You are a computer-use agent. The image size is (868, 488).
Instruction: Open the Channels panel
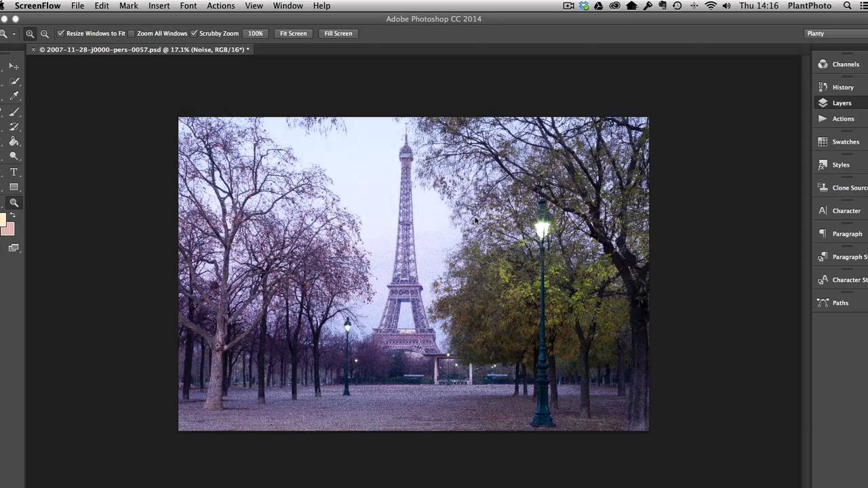click(840, 64)
